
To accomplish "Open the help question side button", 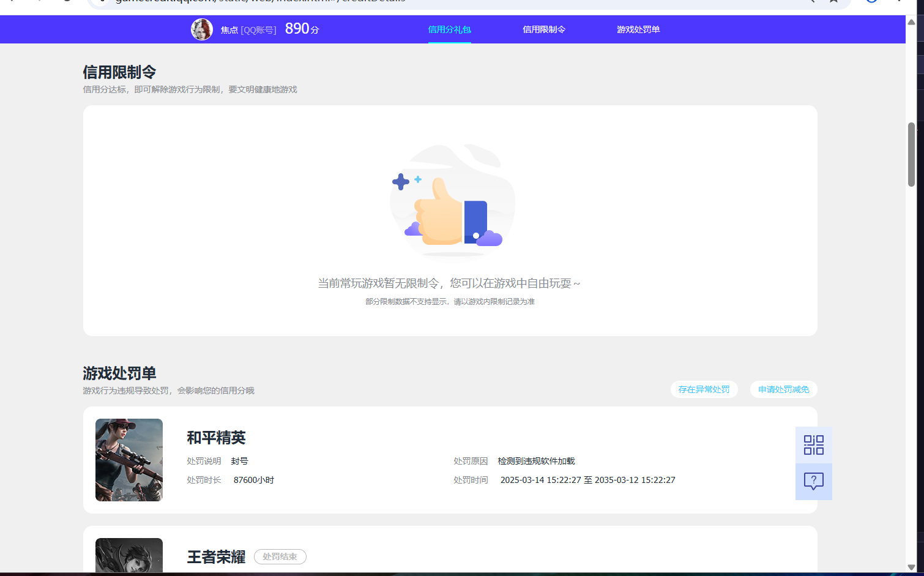I will pos(814,482).
